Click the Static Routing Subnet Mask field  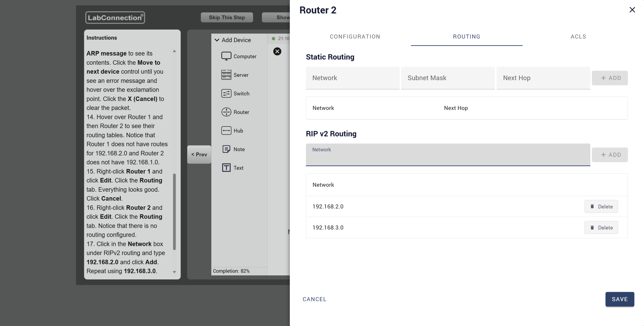pyautogui.click(x=448, y=78)
